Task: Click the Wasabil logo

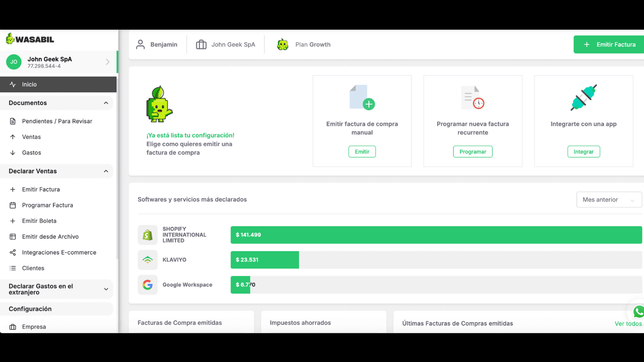Action: pos(29,39)
